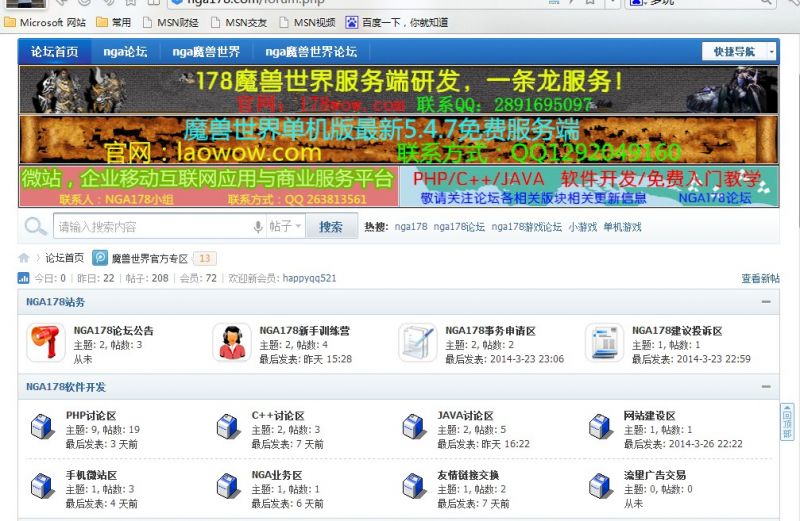800x521 pixels.
Task: Click the 论坛首页 breadcrumb link
Action: click(x=64, y=258)
